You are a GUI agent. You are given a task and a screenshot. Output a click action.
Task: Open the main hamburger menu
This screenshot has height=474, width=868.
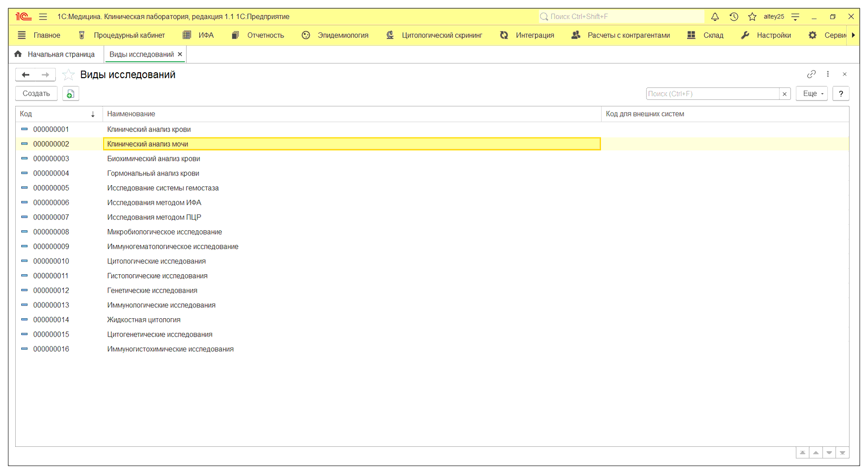[43, 17]
